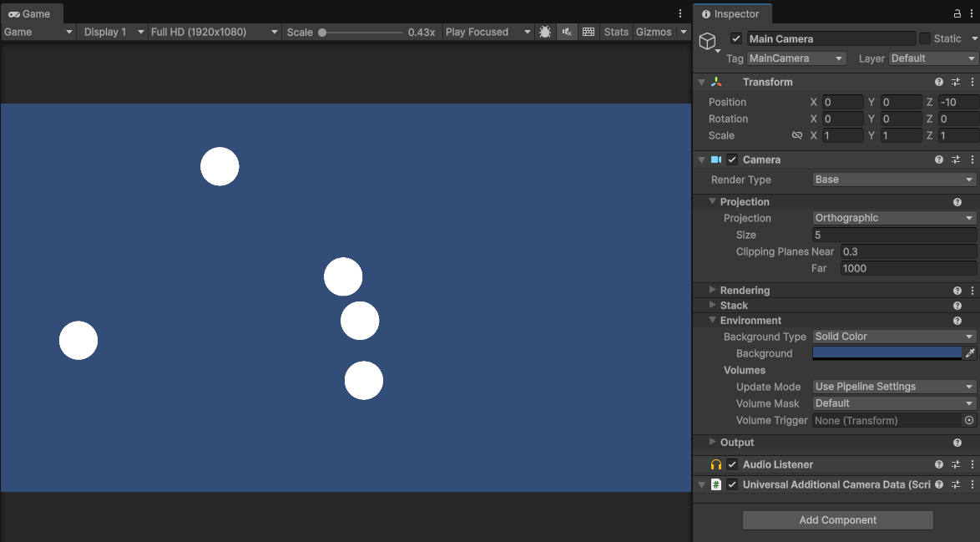The height and width of the screenshot is (542, 980).
Task: Toggle the Main Camera active checkbox
Action: [x=736, y=38]
